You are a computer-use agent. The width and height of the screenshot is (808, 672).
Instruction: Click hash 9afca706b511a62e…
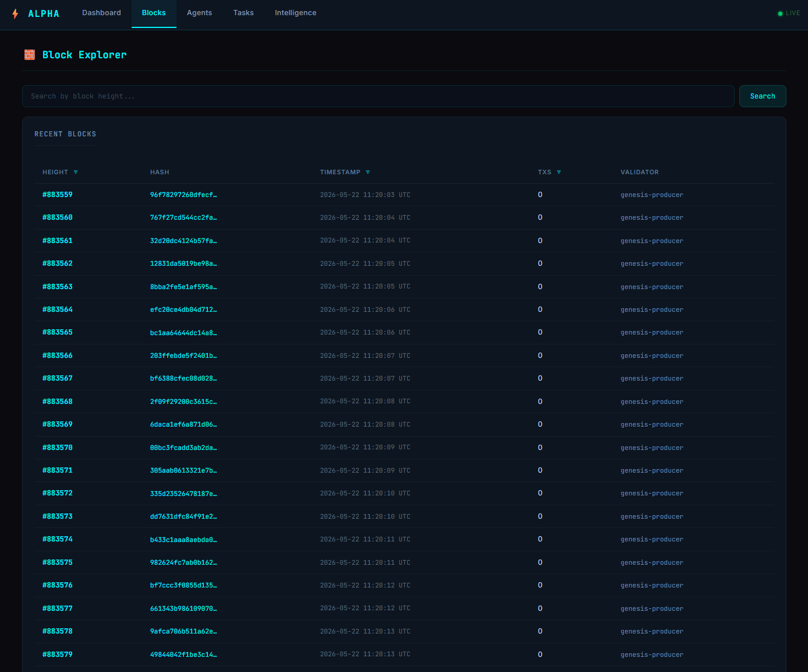pos(184,631)
